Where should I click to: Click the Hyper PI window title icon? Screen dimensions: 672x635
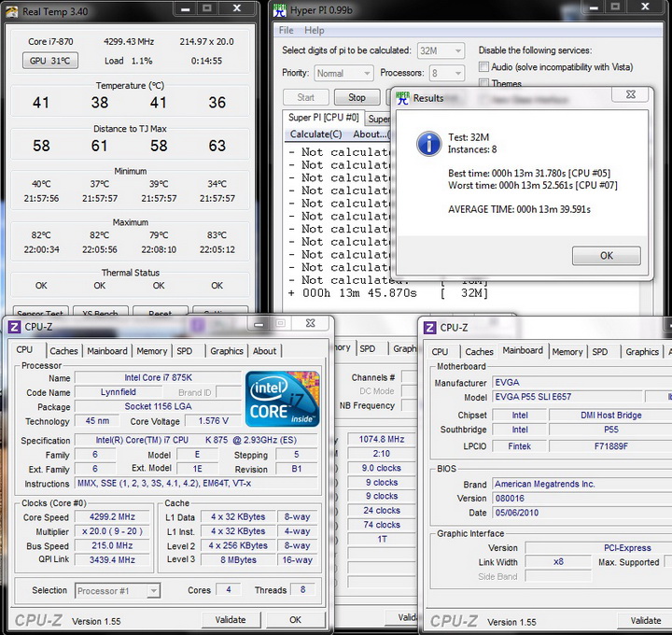[x=280, y=10]
